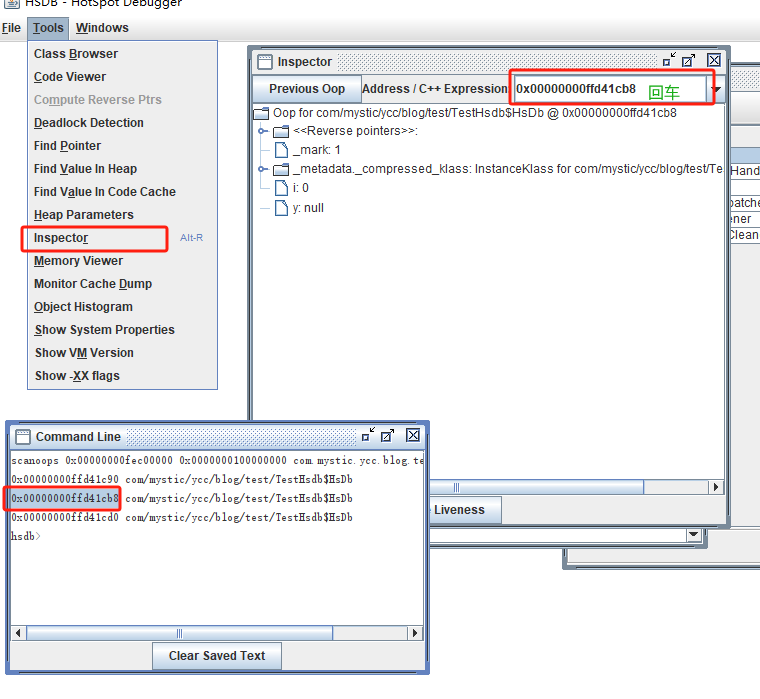
Task: Click the _mark document icon
Action: (x=281, y=150)
